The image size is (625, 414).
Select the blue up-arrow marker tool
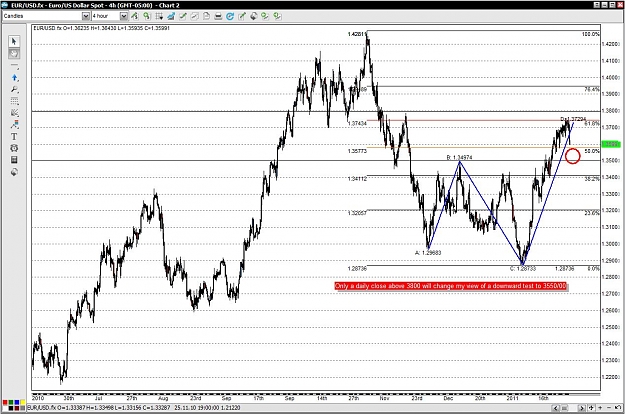14,77
